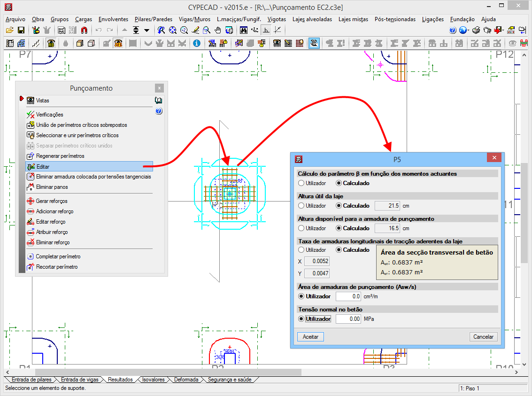Image resolution: width=532 pixels, height=396 pixels.
Task: Click the Tensão normal MPa input field
Action: [348, 319]
